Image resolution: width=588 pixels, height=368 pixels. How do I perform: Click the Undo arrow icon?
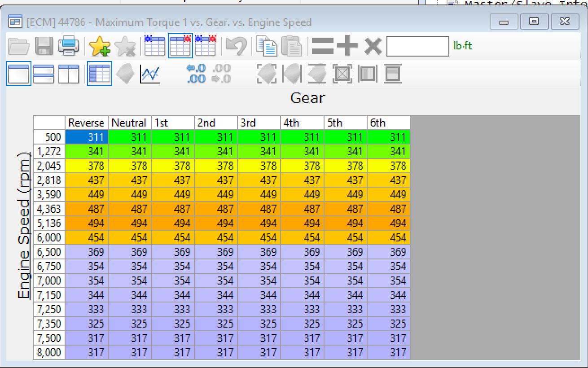(236, 46)
